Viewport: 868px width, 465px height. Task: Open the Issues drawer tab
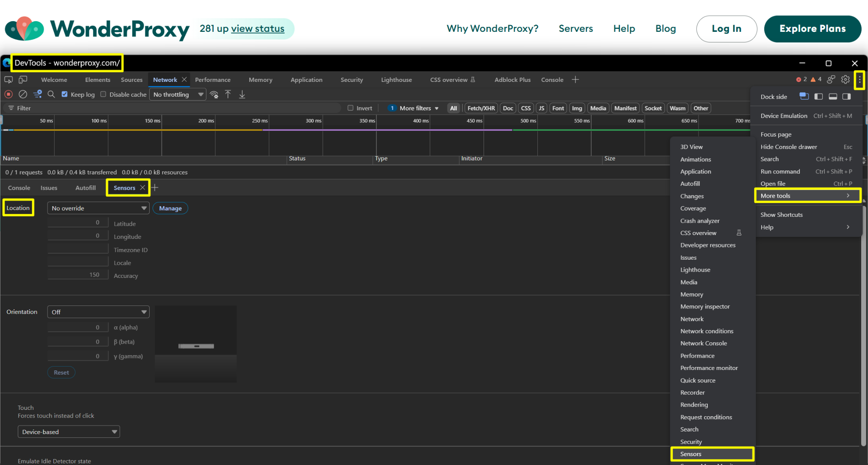point(49,188)
